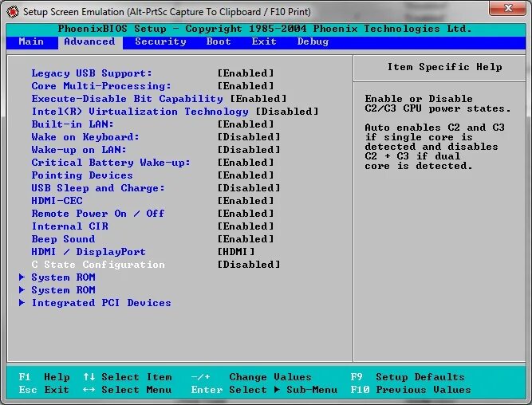Expand Integrated PCI Devices arrow
The width and height of the screenshot is (532, 405).
[22, 303]
